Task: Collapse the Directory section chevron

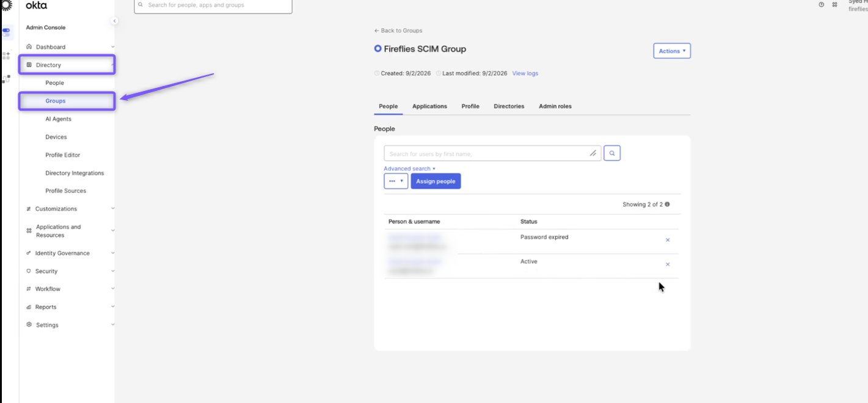Action: click(x=112, y=65)
